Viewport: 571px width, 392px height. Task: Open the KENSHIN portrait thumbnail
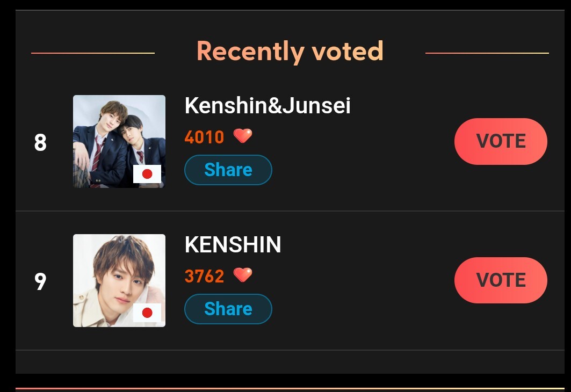tap(119, 281)
